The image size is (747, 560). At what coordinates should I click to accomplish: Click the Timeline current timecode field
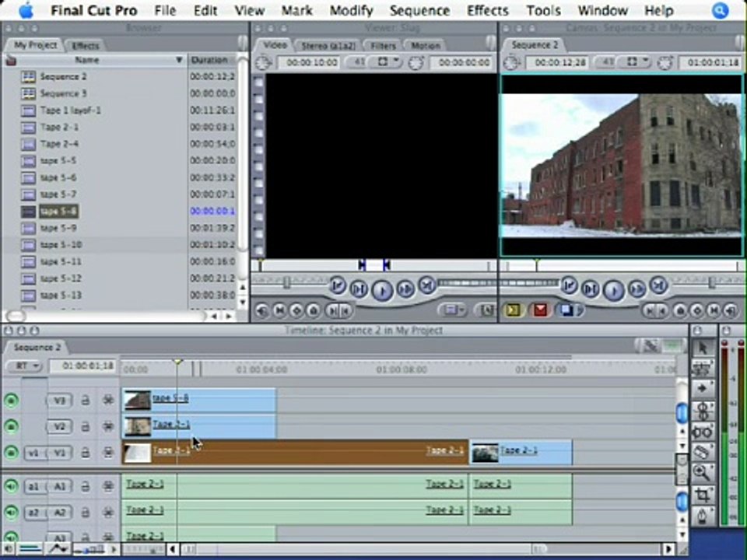click(84, 366)
